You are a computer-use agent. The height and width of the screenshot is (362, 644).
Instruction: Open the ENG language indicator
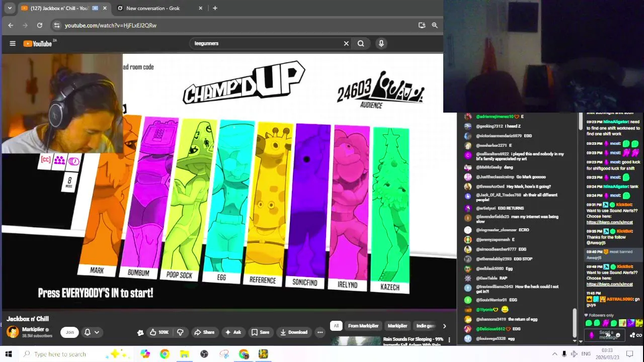(x=586, y=354)
